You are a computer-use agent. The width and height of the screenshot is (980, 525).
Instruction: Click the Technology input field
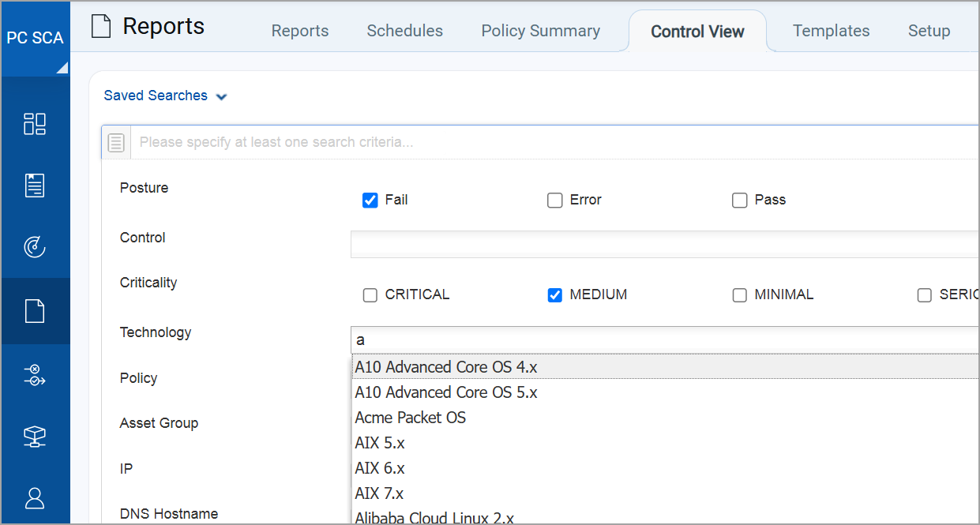coord(664,340)
